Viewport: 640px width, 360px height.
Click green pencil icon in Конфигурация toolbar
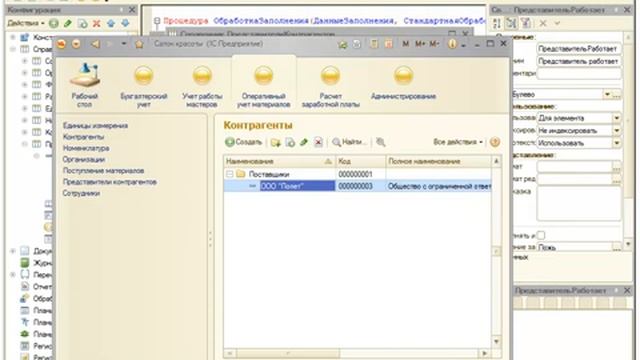68,23
